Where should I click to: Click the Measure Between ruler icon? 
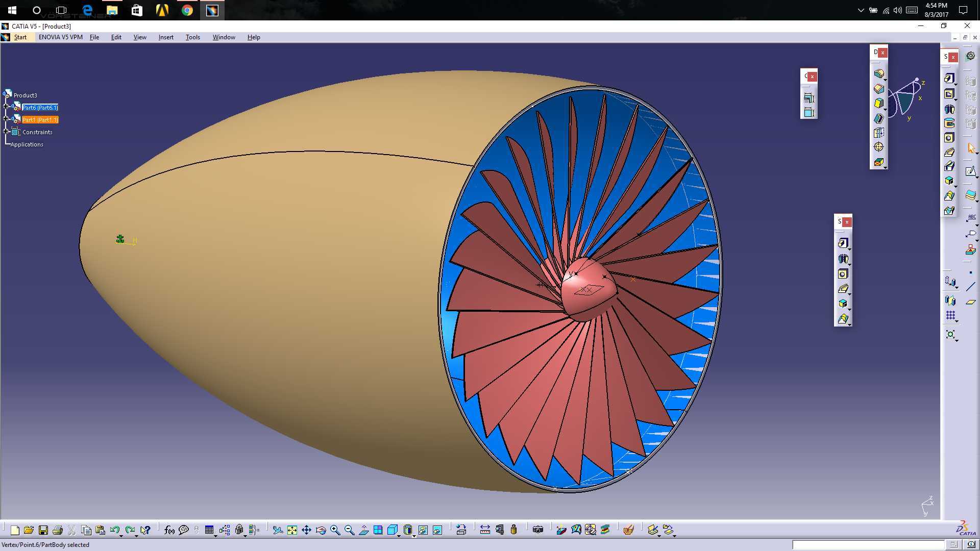485,530
